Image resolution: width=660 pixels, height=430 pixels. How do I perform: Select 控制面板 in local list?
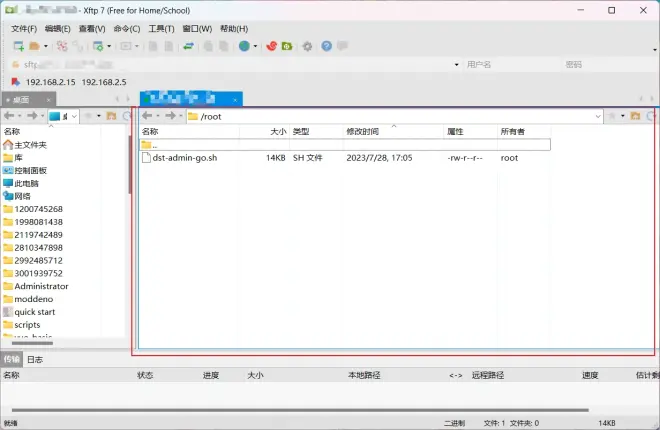(x=25, y=170)
